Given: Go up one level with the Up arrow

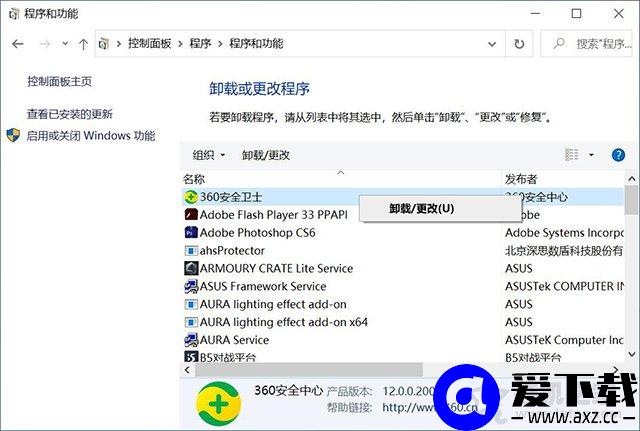Looking at the screenshot, I should coord(83,44).
